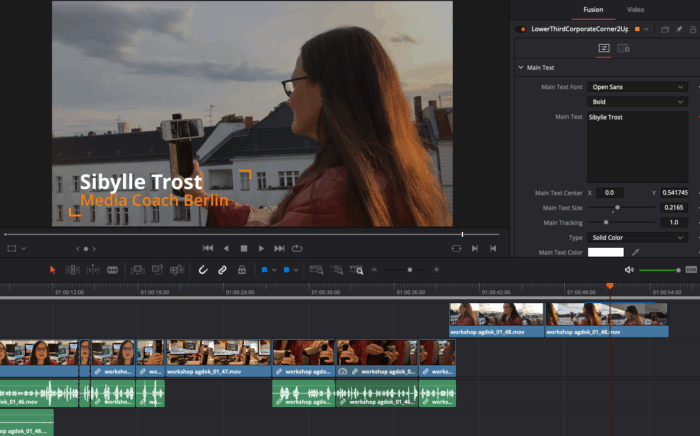Toggle timeline snapping magnet icon
The image size is (700, 436).
click(203, 270)
